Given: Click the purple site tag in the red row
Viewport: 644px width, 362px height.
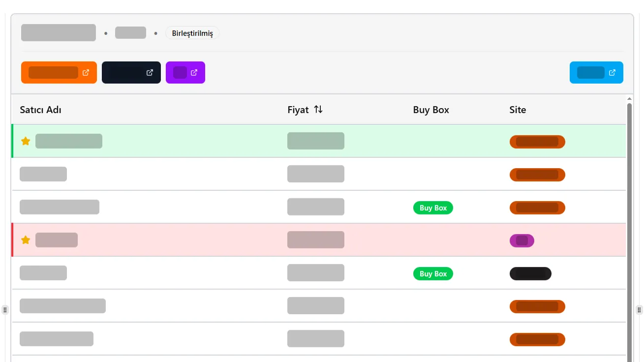Looking at the screenshot, I should 522,241.
